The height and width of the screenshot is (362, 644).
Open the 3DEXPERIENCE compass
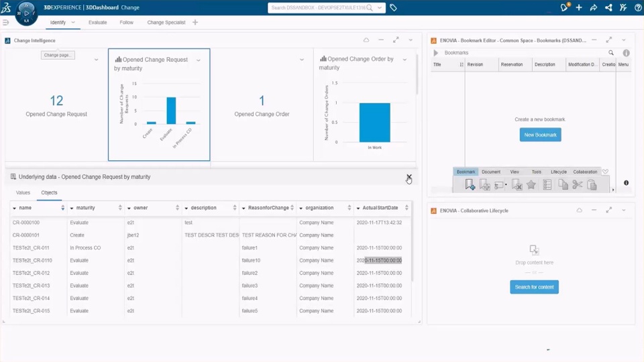point(26,13)
